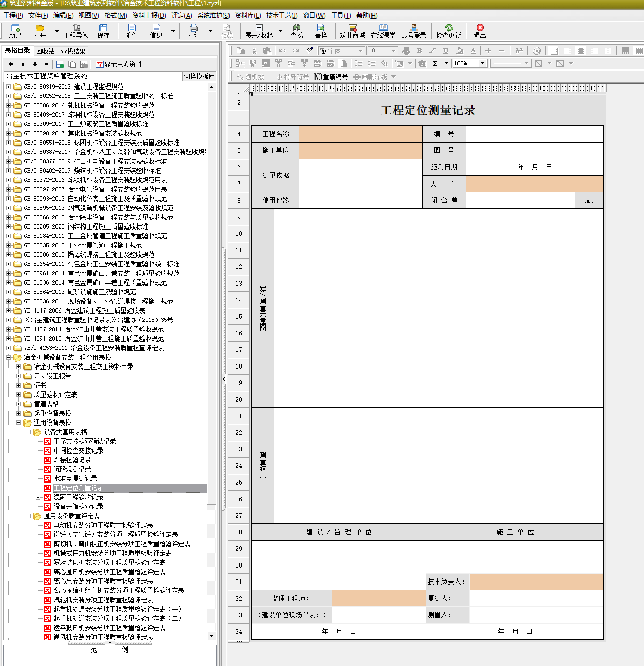Click the 展开/收起 expand-collapse icon
644x666 pixels.
click(259, 31)
